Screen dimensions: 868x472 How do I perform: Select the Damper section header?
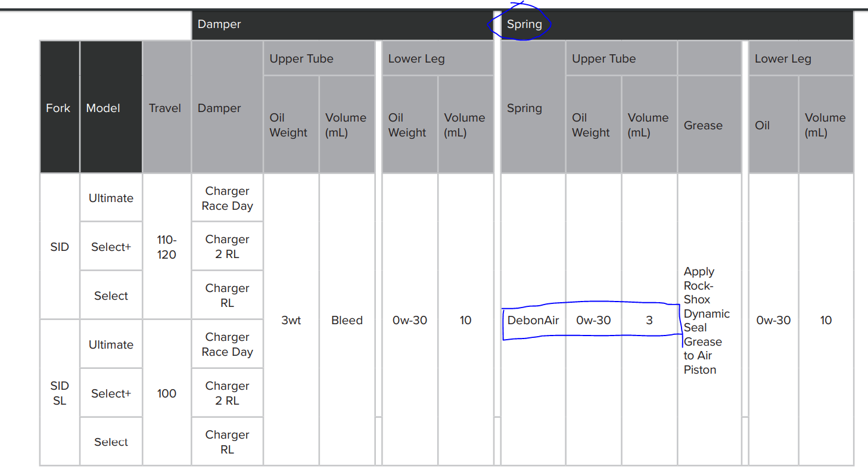tap(219, 25)
